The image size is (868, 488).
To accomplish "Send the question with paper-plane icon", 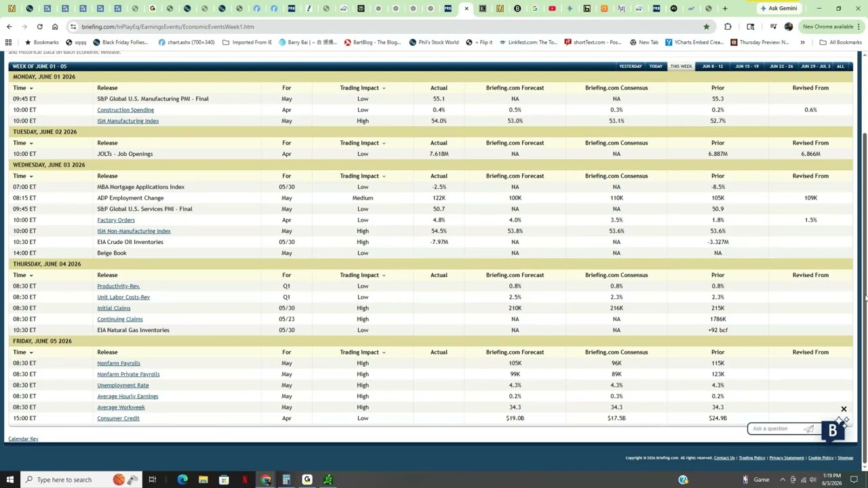I will [809, 428].
